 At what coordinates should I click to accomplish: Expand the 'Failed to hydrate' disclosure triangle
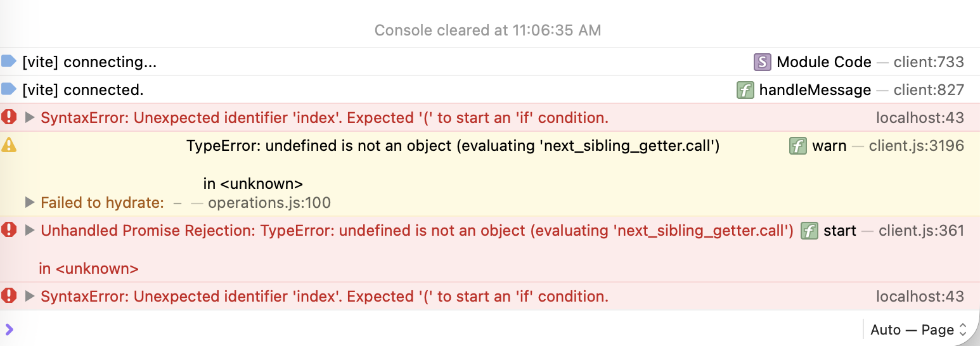(x=29, y=203)
